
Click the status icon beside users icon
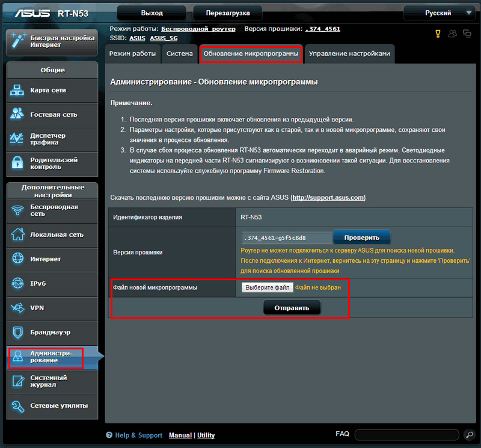(467, 34)
